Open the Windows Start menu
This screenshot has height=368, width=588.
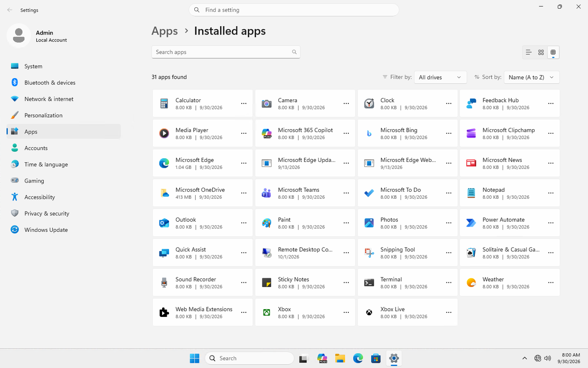tap(195, 358)
